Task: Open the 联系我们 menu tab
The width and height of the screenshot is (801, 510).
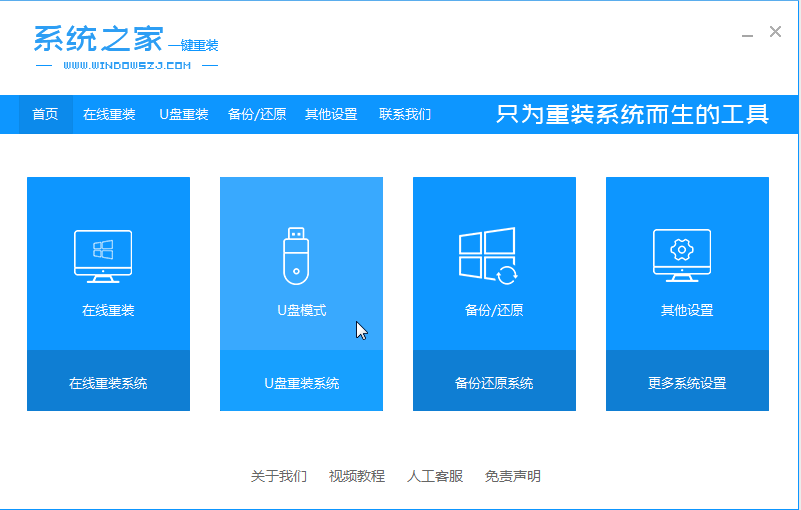Action: (x=405, y=114)
